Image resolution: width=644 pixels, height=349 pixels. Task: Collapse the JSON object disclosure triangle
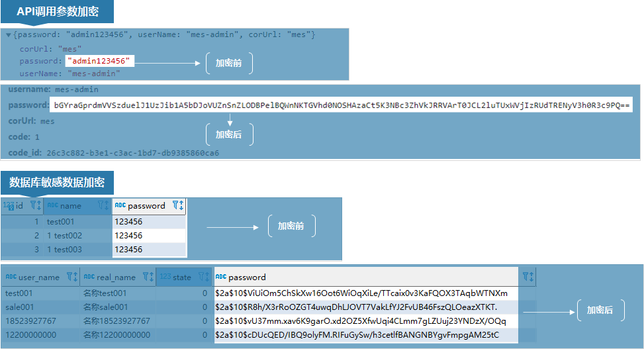(8, 34)
